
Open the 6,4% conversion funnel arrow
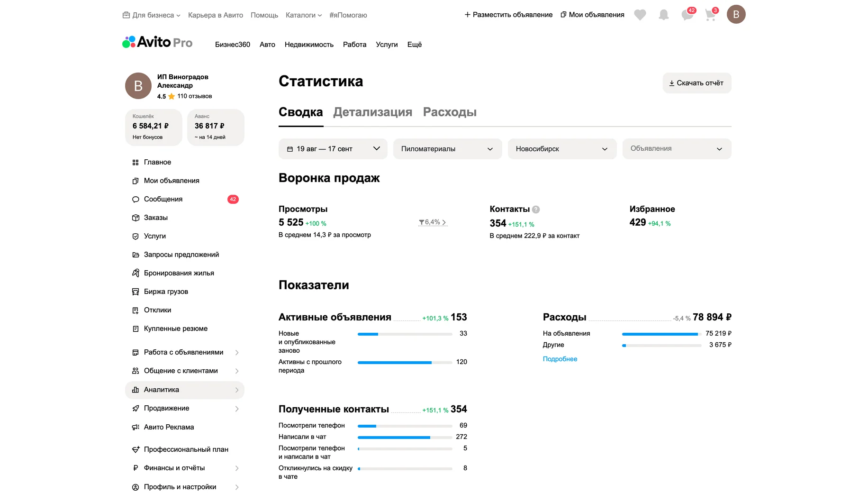click(x=433, y=222)
